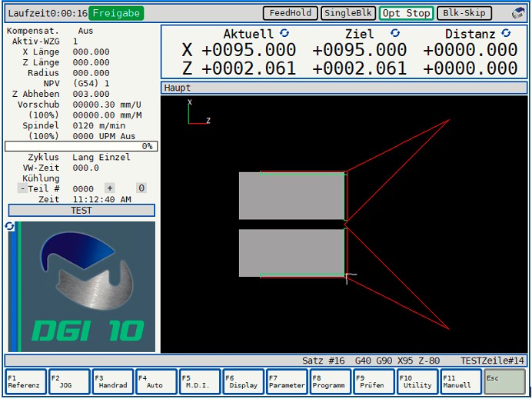Increase the part count with the plus button
Image resolution: width=532 pixels, height=399 pixels.
point(110,188)
